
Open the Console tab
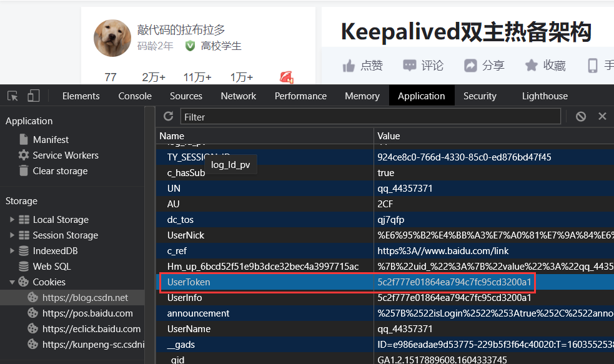(x=134, y=96)
